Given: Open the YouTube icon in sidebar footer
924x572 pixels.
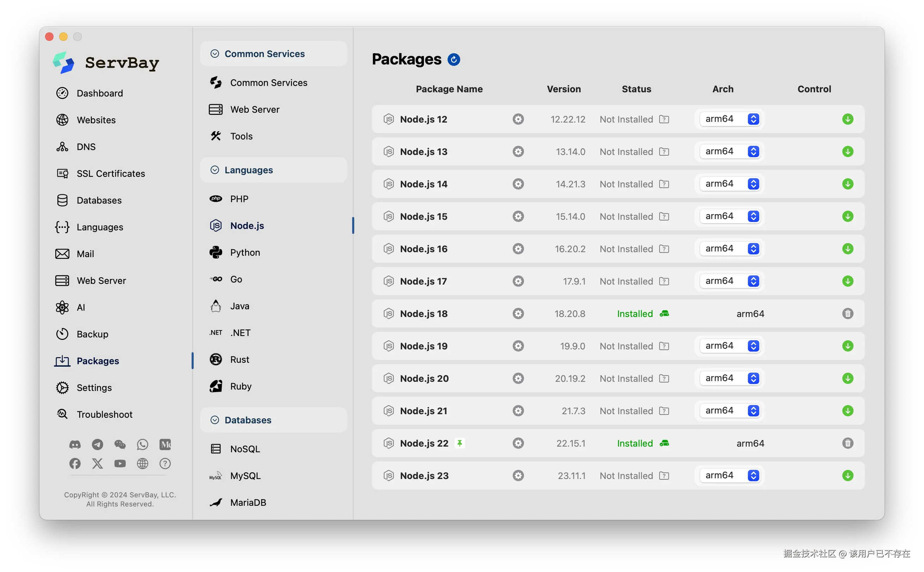Looking at the screenshot, I should [120, 464].
